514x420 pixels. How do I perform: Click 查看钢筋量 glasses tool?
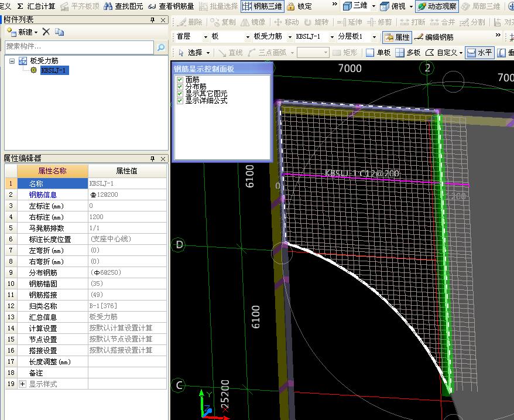(171, 6)
